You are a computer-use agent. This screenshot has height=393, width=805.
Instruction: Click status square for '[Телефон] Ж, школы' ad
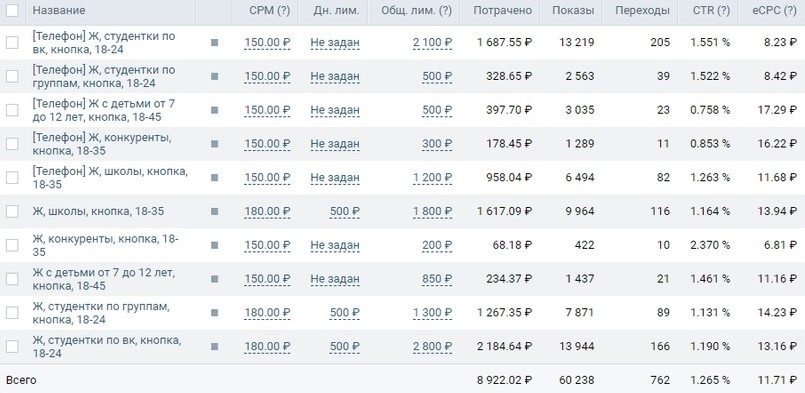(215, 177)
